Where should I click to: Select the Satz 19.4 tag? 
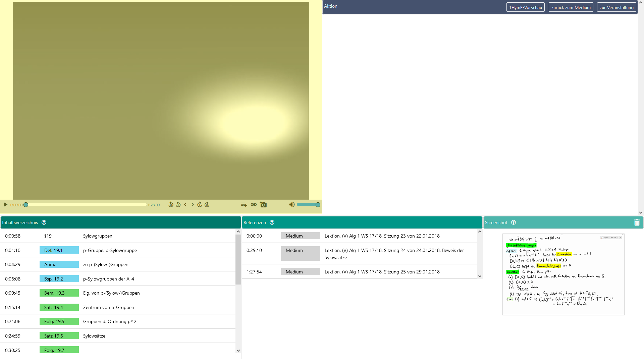tap(59, 307)
